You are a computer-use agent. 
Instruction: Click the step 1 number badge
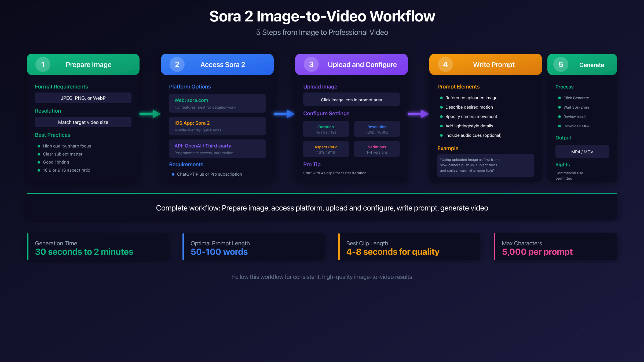pos(42,64)
